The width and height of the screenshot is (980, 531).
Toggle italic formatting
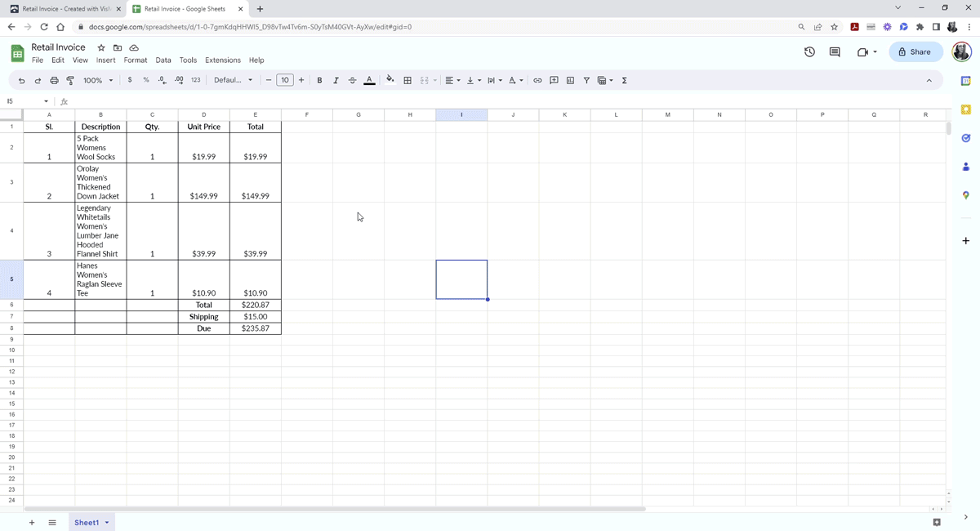(336, 80)
